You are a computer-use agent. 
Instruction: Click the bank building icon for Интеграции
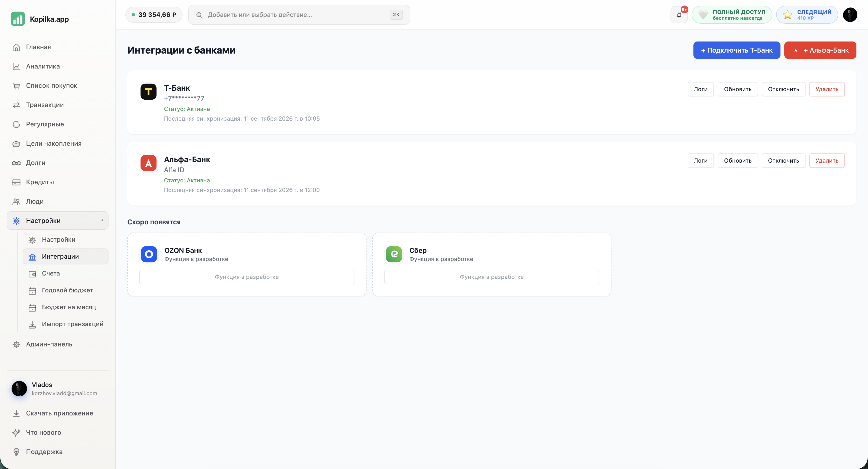click(32, 257)
